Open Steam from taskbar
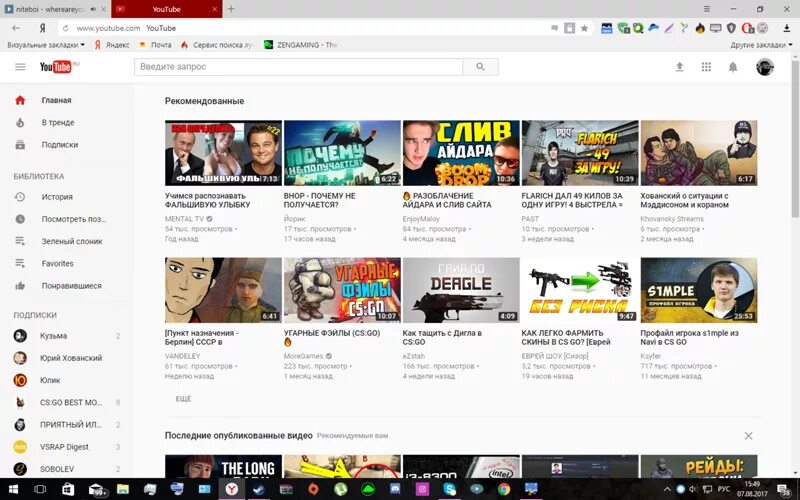Screen dimensions: 800x500 259,489
